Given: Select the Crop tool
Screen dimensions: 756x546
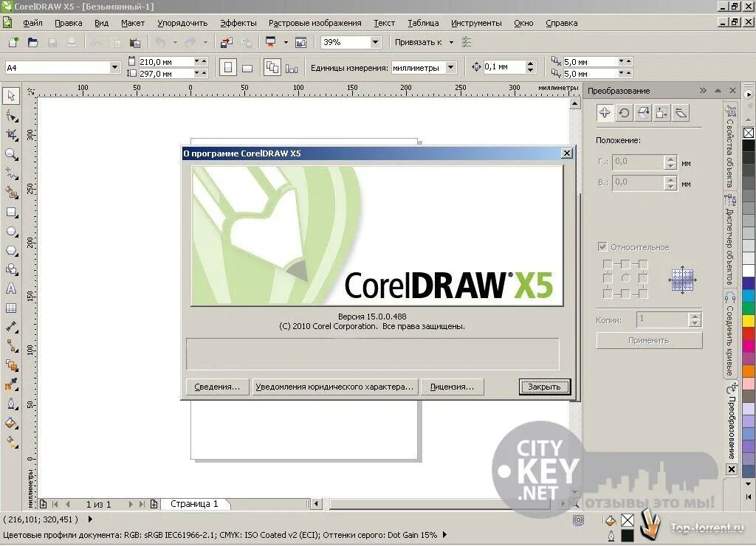Looking at the screenshot, I should pyautogui.click(x=12, y=136).
